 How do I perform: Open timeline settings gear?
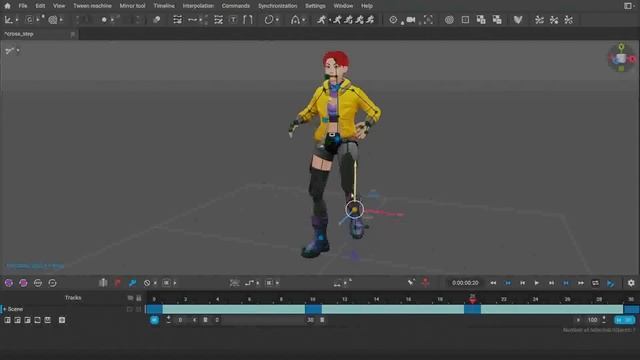[x=631, y=283]
